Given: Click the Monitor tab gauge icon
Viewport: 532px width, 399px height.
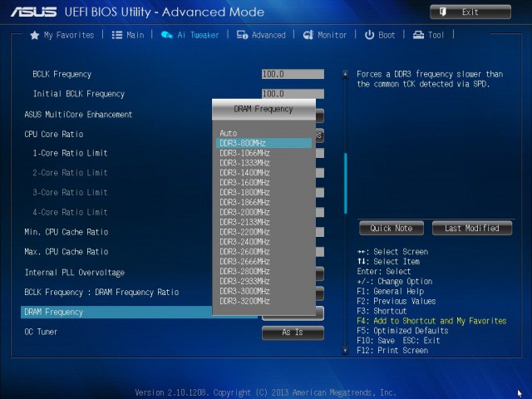Looking at the screenshot, I should 308,35.
